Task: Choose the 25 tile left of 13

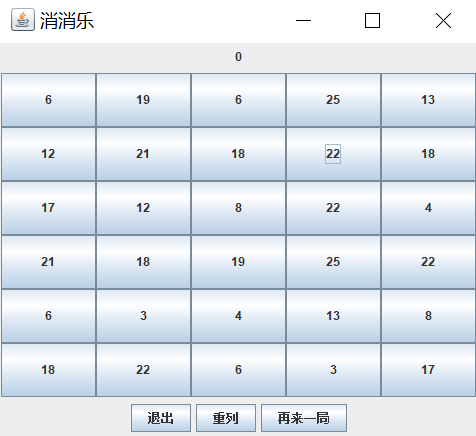Action: click(x=333, y=100)
